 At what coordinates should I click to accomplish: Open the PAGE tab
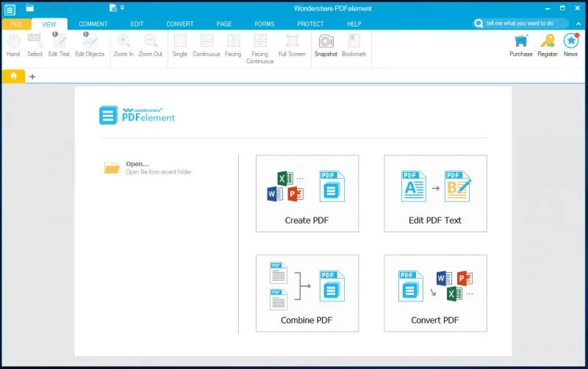pos(224,24)
